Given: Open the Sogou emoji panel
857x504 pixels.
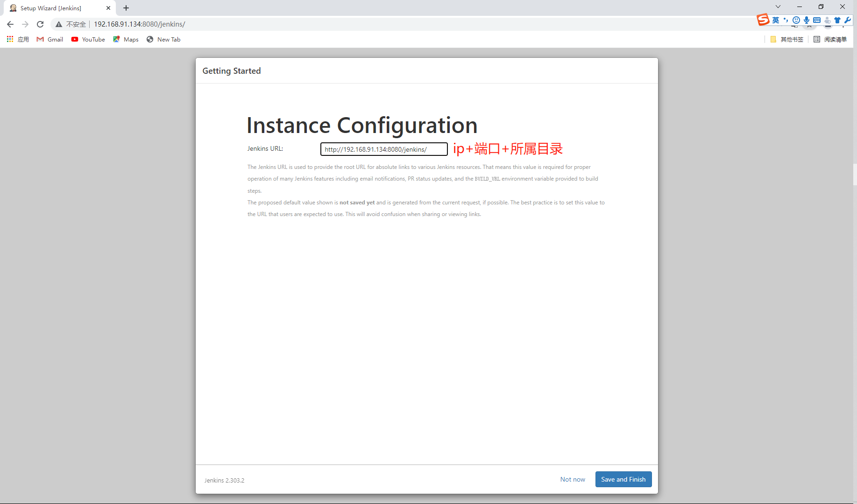Looking at the screenshot, I should (x=796, y=20).
